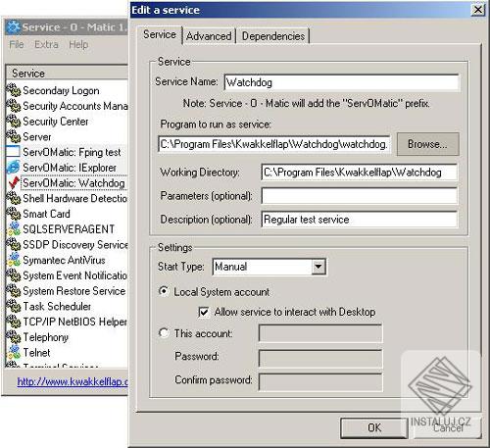This screenshot has height=448, width=490.
Task: Click the Symantec AntiVirus service icon
Action: (13, 260)
